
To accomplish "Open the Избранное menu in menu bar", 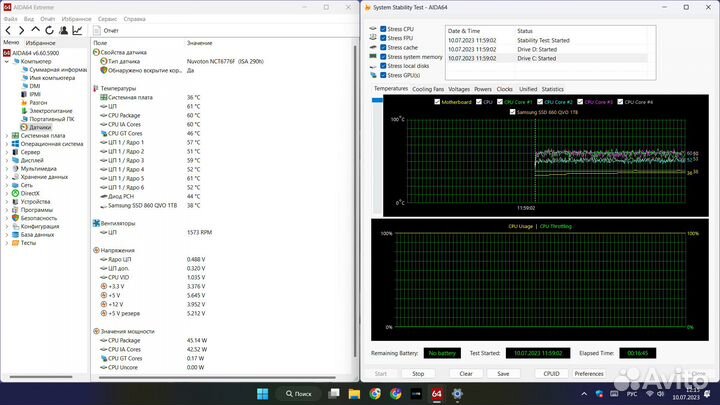I will [76, 19].
